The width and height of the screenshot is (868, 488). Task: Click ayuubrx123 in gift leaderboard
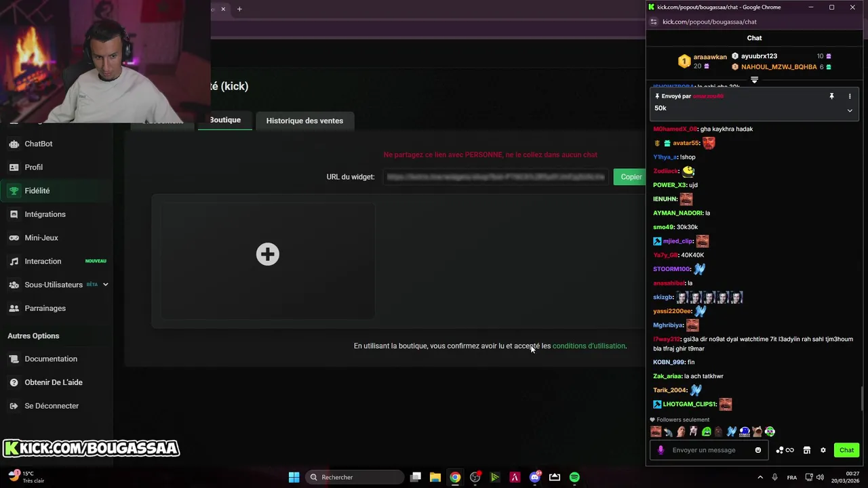click(759, 56)
